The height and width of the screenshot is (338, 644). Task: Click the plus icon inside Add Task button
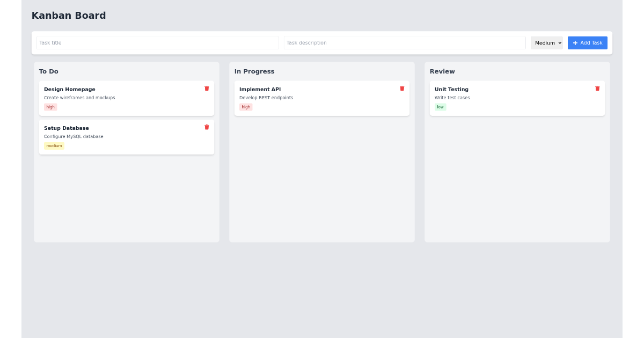pos(575,43)
